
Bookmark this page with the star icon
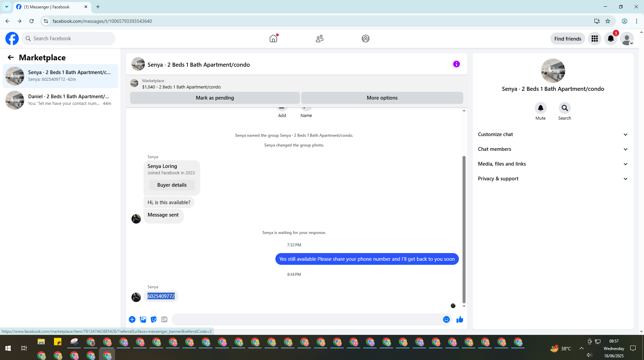(608, 21)
